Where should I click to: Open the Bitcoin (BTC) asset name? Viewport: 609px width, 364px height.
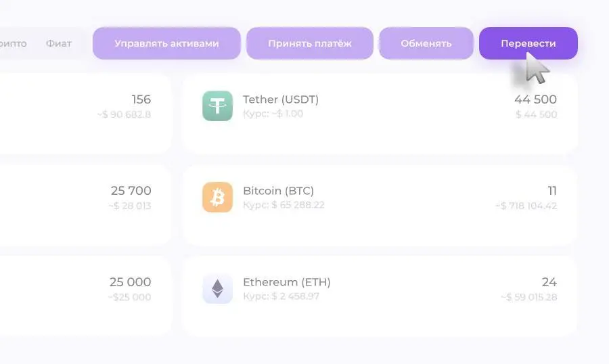pyautogui.click(x=279, y=191)
